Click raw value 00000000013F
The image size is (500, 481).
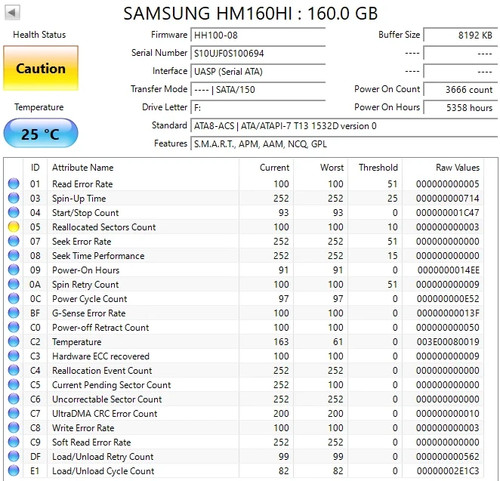coord(448,313)
